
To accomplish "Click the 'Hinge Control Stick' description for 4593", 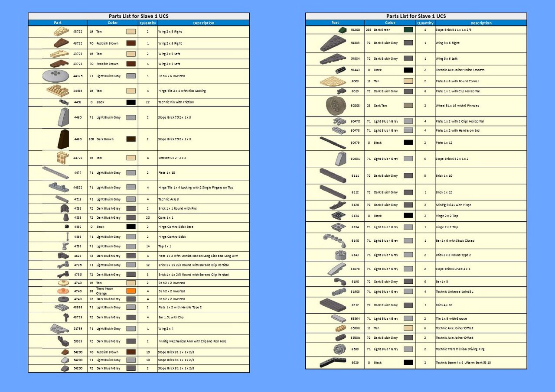I will click(x=172, y=236).
